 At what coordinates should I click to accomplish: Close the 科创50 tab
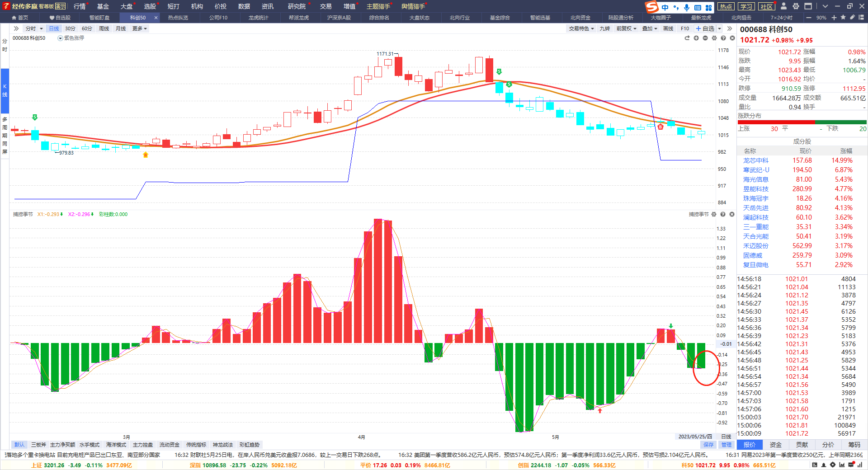[156, 18]
